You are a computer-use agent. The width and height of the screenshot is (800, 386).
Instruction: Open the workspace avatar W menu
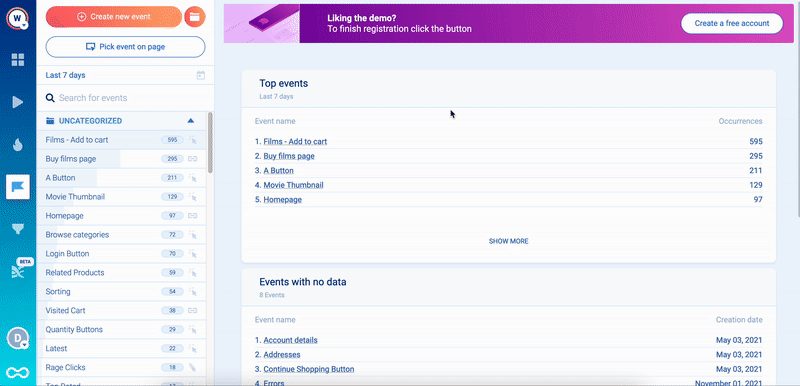[x=18, y=18]
